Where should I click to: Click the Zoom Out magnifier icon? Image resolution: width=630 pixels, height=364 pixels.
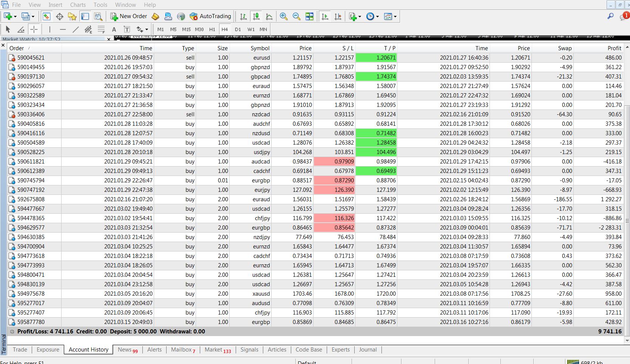pyautogui.click(x=296, y=16)
